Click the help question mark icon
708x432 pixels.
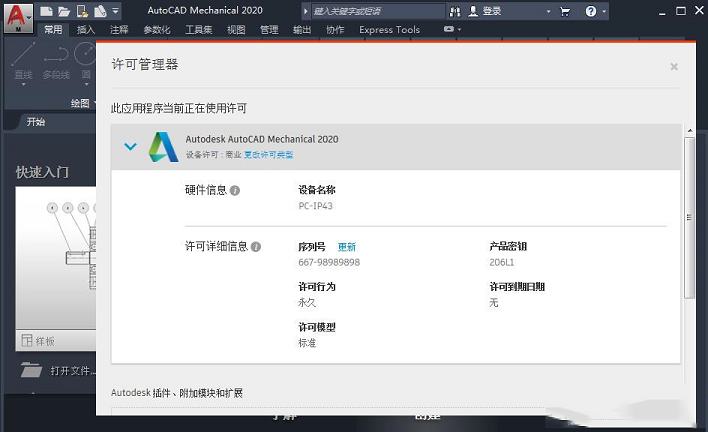pyautogui.click(x=591, y=11)
